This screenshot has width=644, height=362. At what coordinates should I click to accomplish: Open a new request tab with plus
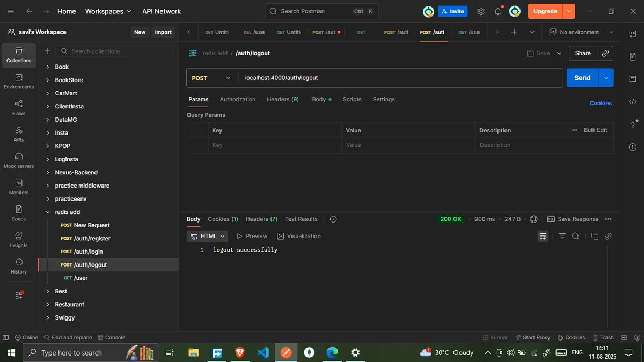[514, 32]
